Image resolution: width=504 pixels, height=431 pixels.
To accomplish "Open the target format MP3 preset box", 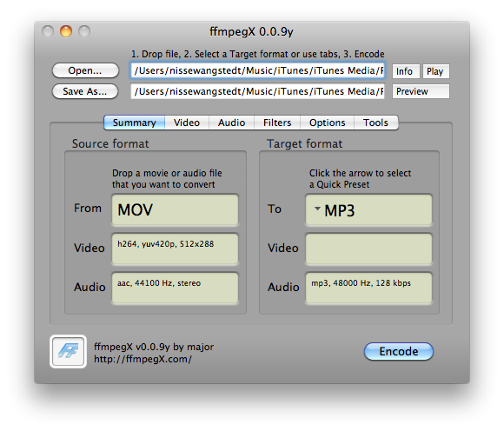I will pyautogui.click(x=368, y=210).
